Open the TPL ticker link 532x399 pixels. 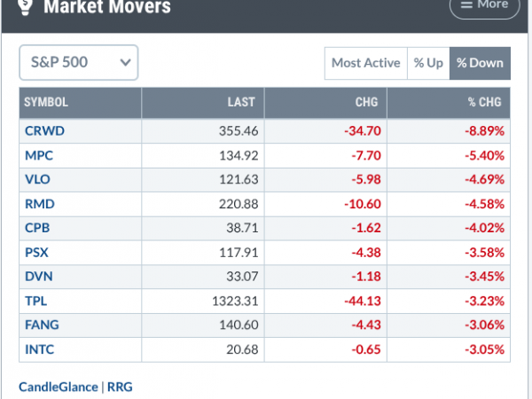(x=36, y=301)
